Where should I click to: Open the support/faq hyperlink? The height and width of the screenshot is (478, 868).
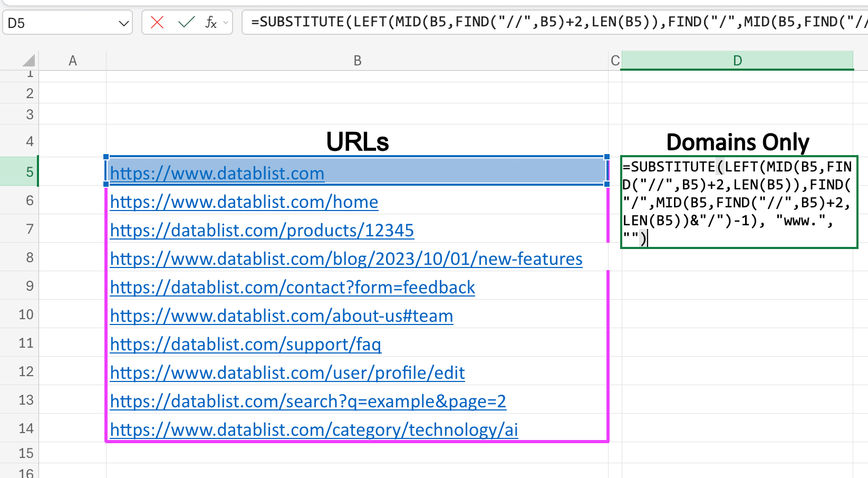click(x=245, y=344)
